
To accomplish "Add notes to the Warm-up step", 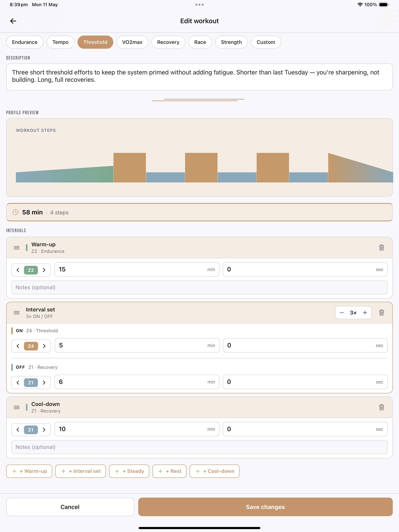I will [x=199, y=287].
